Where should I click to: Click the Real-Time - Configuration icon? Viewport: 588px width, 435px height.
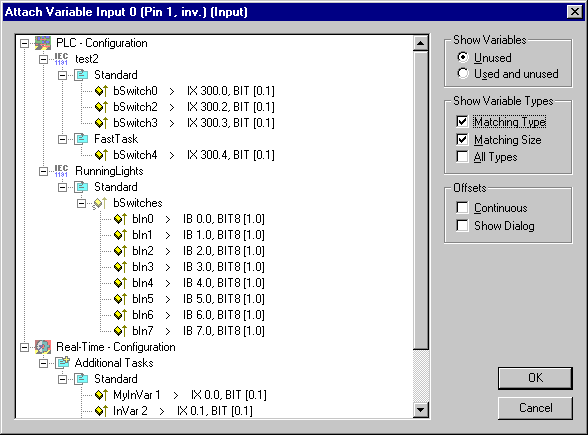click(43, 347)
